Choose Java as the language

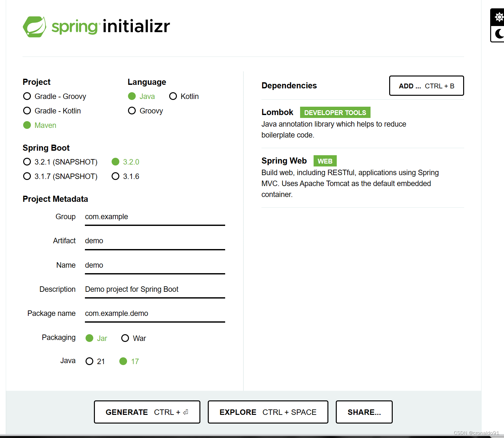pyautogui.click(x=142, y=96)
